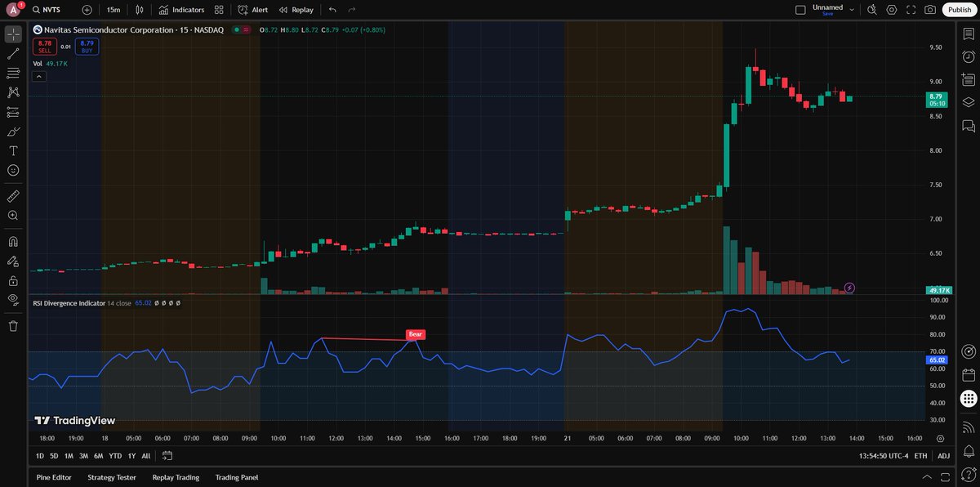Open the go to date calendar icon
The image size is (980, 487).
(x=167, y=456)
